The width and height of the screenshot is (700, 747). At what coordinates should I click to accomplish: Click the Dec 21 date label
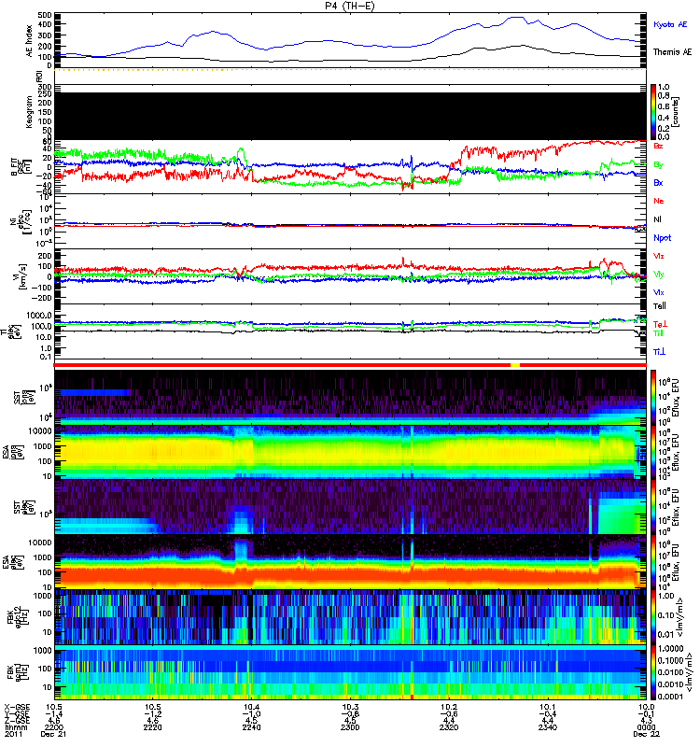pyautogui.click(x=53, y=734)
